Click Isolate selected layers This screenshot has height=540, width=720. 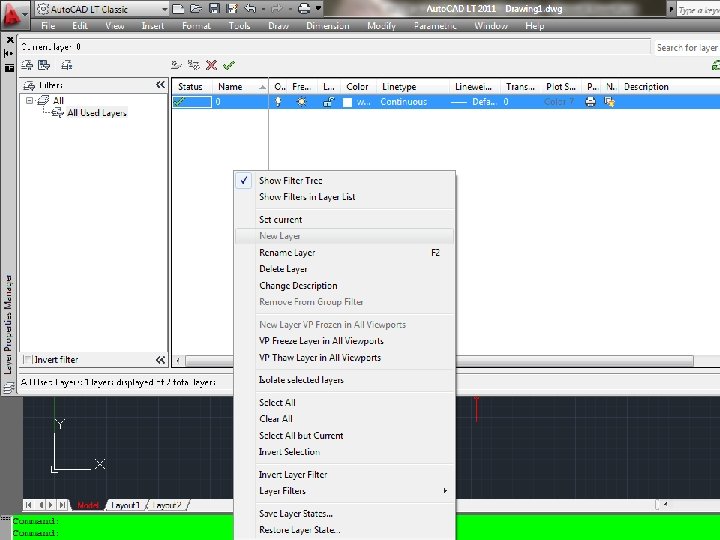(344, 380)
